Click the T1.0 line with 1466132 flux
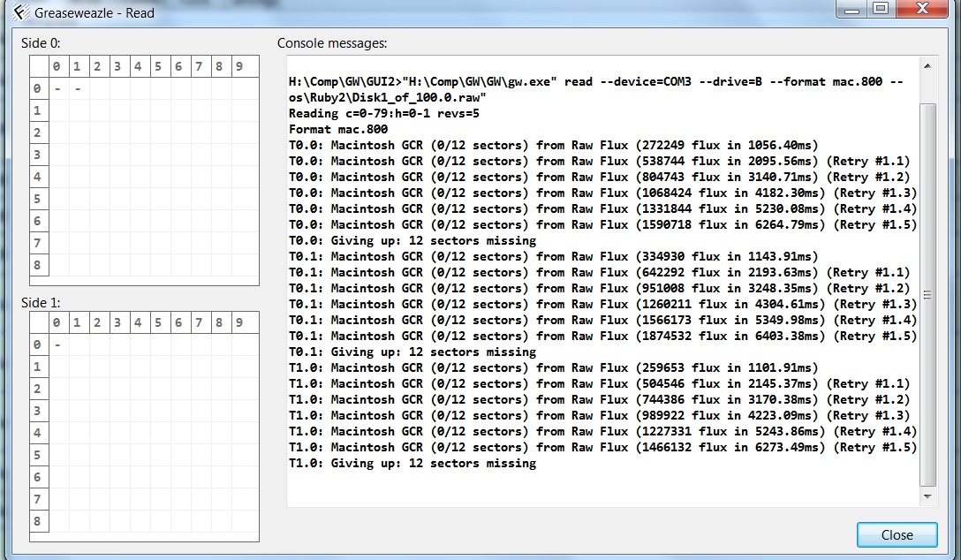The width and height of the screenshot is (961, 560). pos(603,448)
